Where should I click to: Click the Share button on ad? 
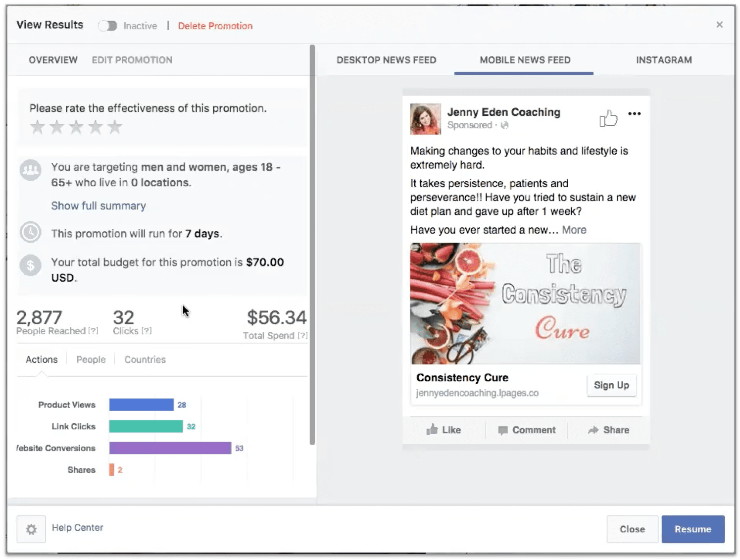(608, 430)
